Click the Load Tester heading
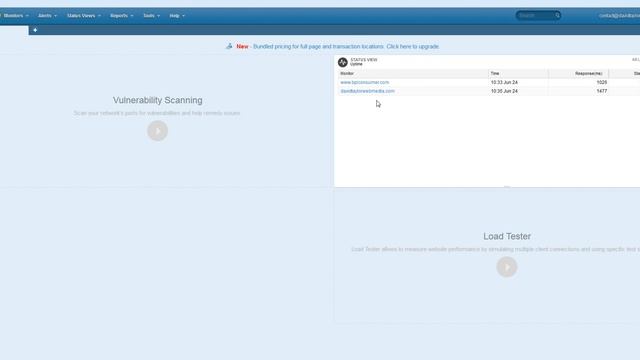 click(507, 236)
